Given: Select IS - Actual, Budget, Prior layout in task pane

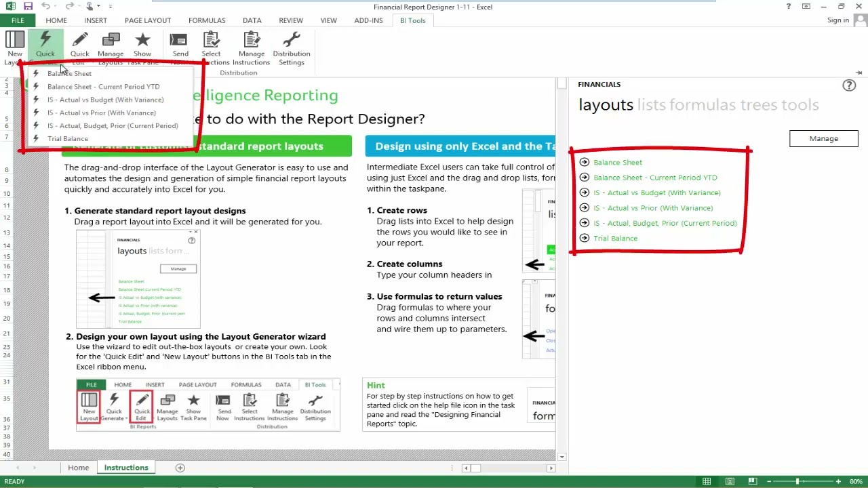Looking at the screenshot, I should pos(665,223).
